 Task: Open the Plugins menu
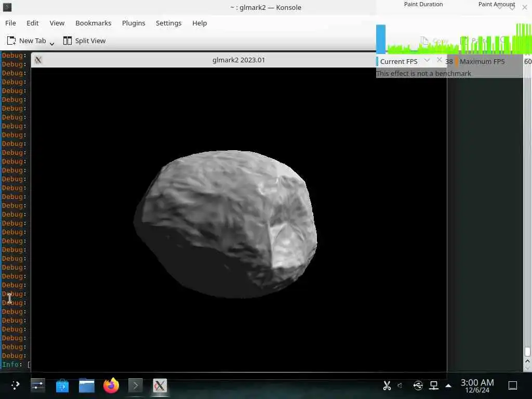tap(134, 23)
